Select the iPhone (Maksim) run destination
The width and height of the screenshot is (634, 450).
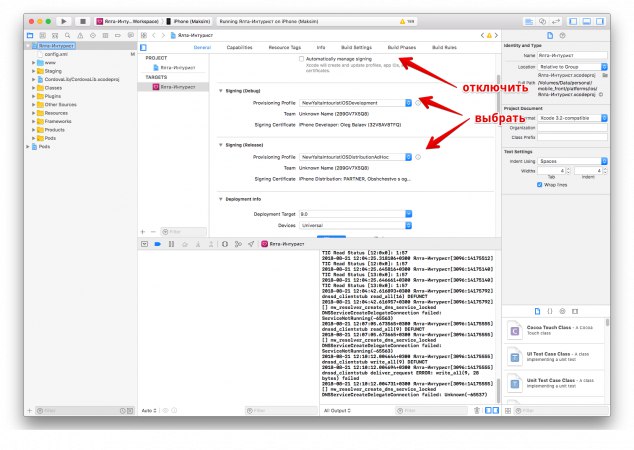(x=189, y=21)
